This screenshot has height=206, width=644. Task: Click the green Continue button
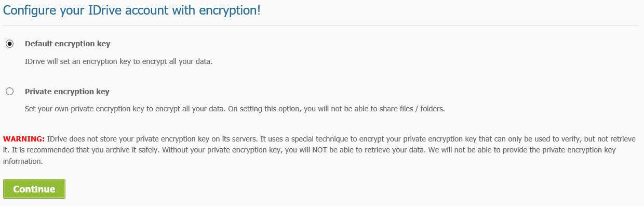34,189
